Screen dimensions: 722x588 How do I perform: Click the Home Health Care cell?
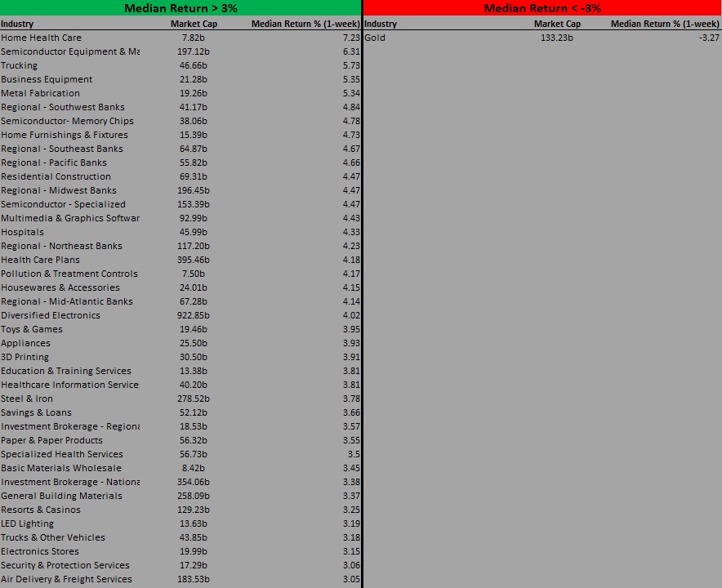point(41,38)
